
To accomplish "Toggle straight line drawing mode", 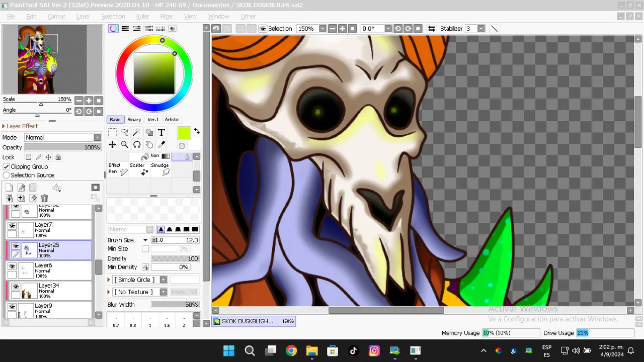I will [x=494, y=29].
